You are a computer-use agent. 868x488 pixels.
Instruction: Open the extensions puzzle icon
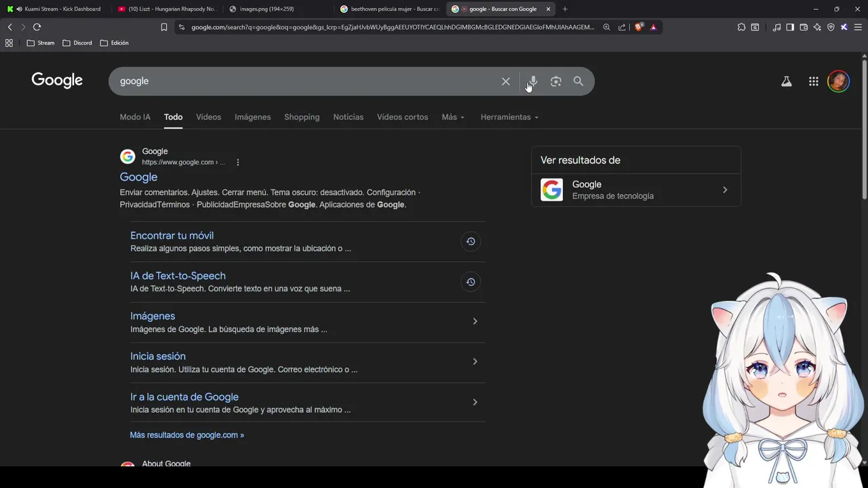(741, 27)
